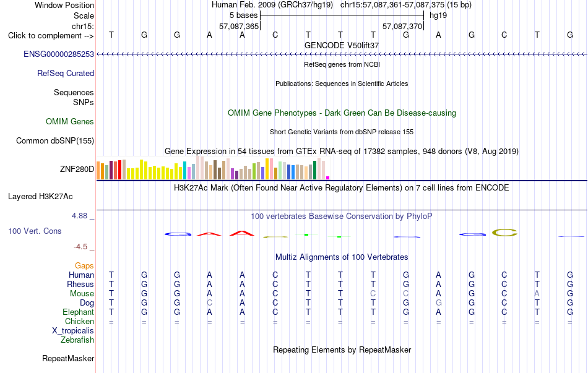The image size is (588, 373).
Task: Click the hg19 label beside scale bar
Action: [438, 15]
